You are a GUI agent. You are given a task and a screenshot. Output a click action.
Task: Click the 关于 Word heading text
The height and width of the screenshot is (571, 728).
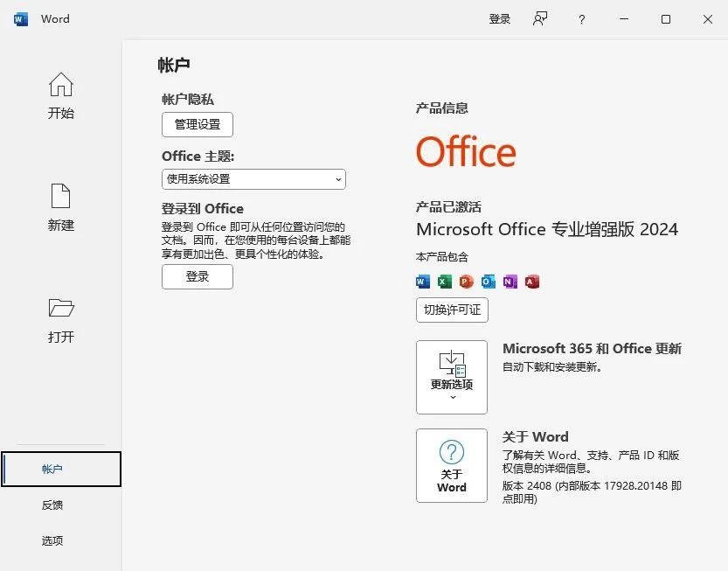[536, 436]
